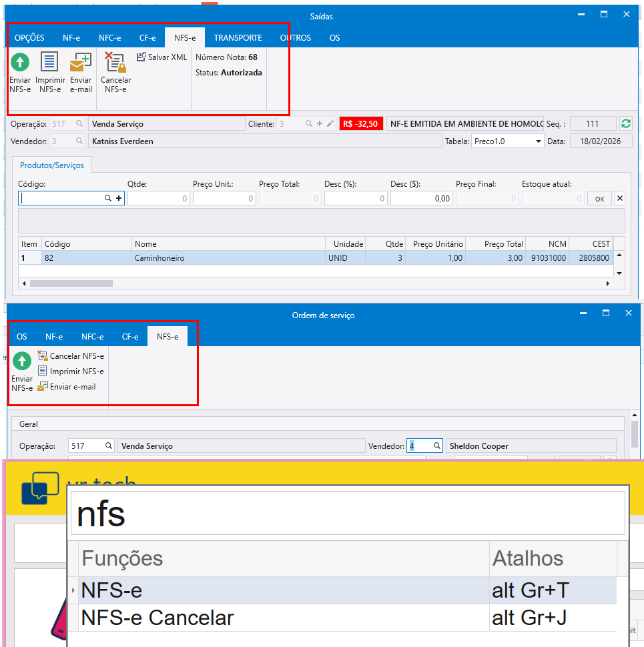Select NFS-e Cancelar row in functions list
Viewport: 644px width, 647px height.
157,618
